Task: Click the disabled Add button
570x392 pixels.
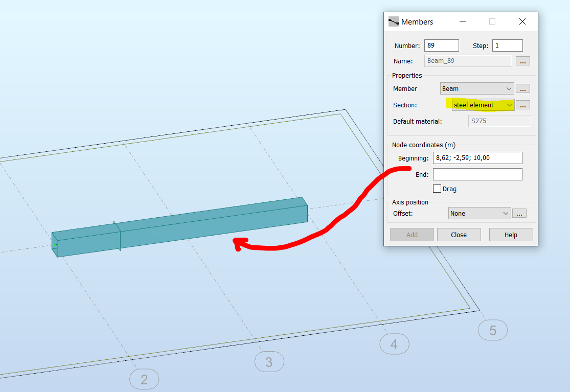Action: pyautogui.click(x=412, y=234)
